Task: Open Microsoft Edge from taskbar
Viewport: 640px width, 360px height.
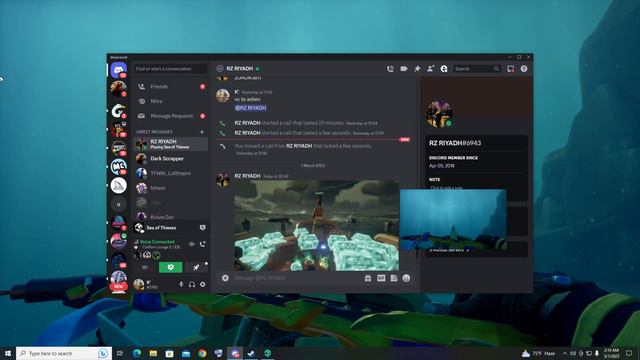Action: [137, 353]
